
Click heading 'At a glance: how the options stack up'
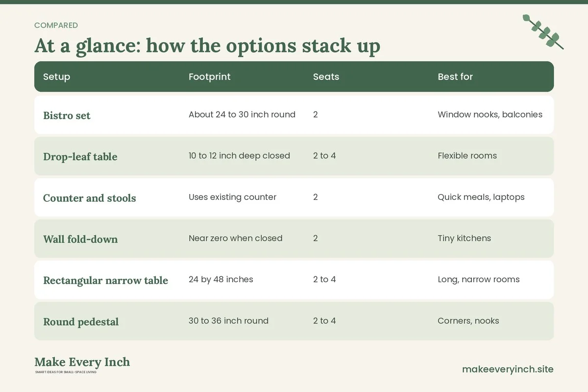tap(207, 46)
